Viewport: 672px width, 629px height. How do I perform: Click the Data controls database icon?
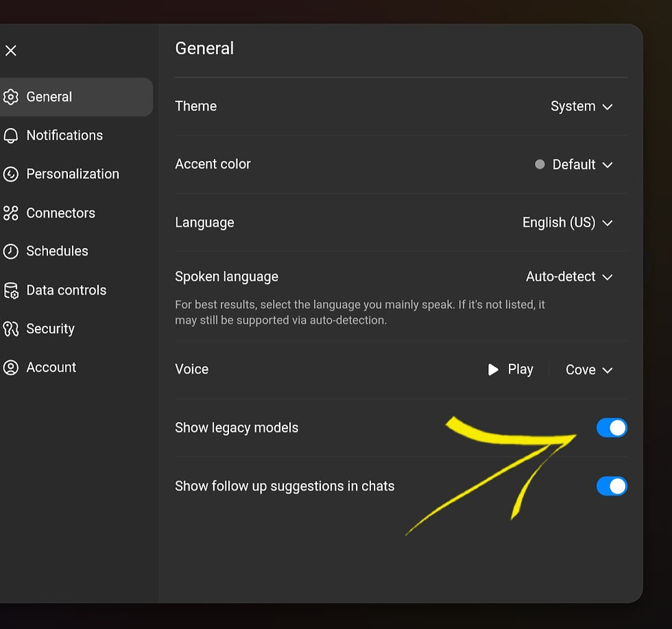pos(11,291)
